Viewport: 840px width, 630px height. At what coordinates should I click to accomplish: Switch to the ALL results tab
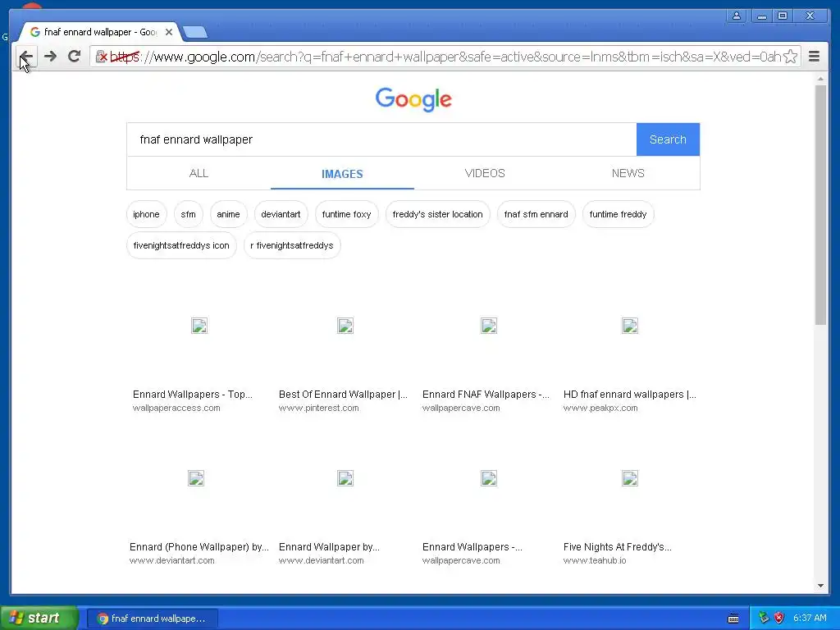199,173
